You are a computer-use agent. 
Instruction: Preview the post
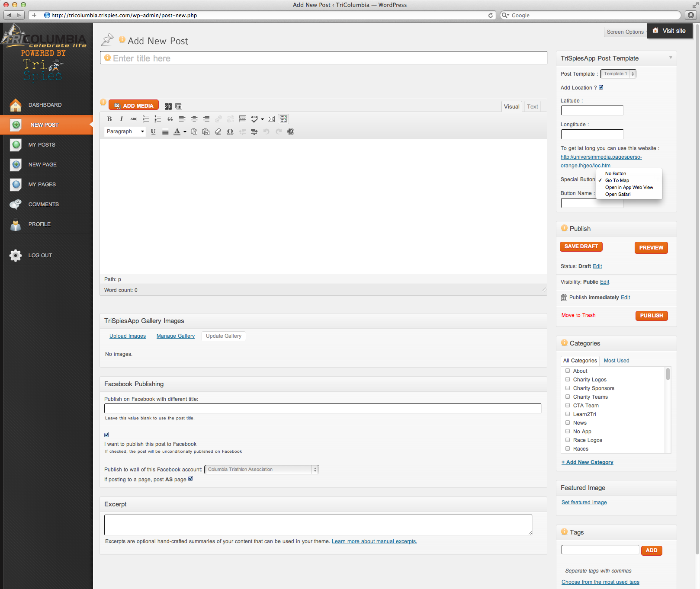651,248
